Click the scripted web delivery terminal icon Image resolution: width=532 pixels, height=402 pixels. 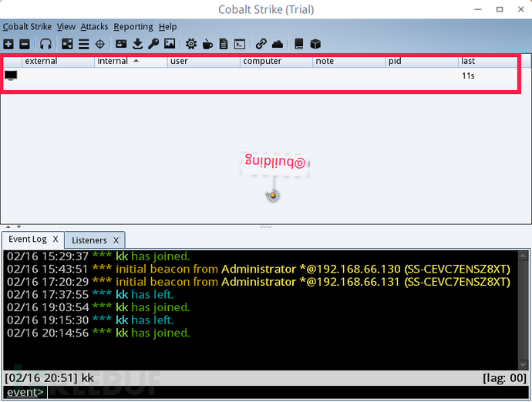pos(240,44)
